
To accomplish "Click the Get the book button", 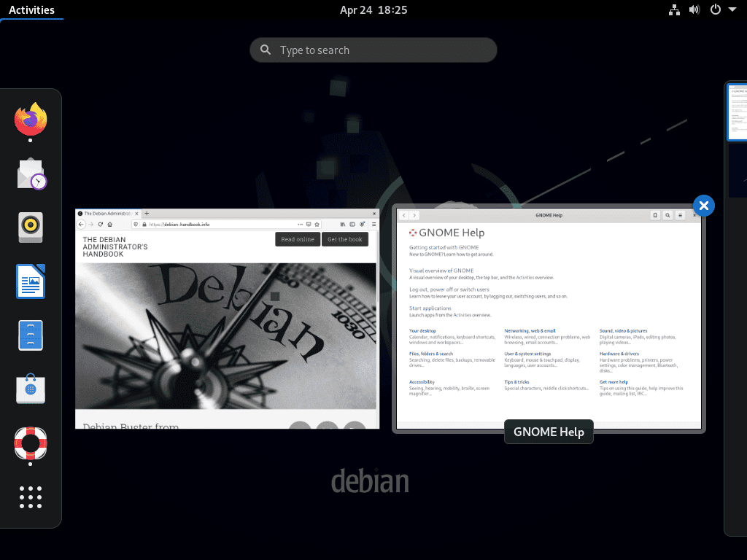I will (x=344, y=239).
